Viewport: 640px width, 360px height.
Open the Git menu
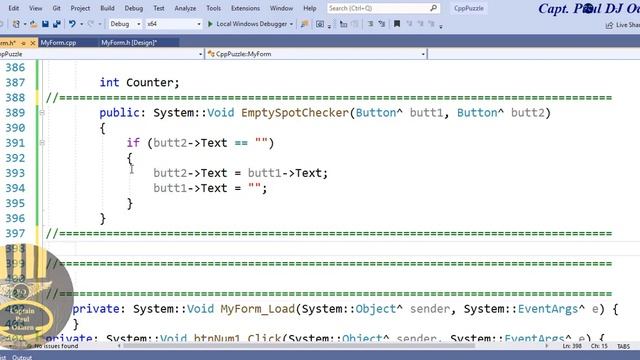(x=56, y=8)
